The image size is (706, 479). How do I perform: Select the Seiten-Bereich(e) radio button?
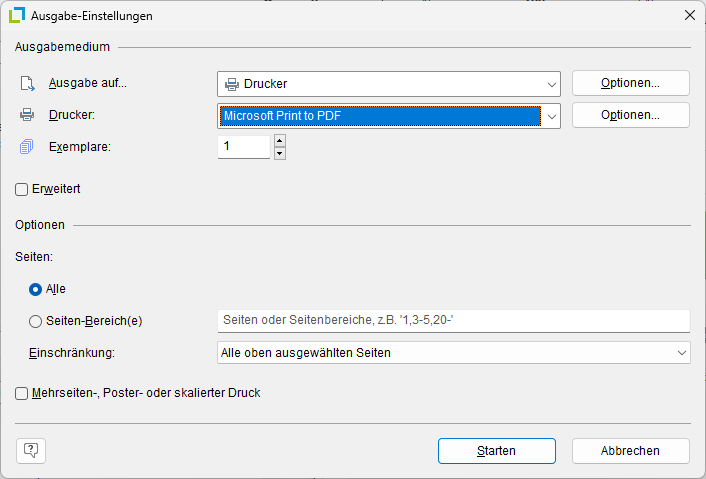tap(36, 321)
